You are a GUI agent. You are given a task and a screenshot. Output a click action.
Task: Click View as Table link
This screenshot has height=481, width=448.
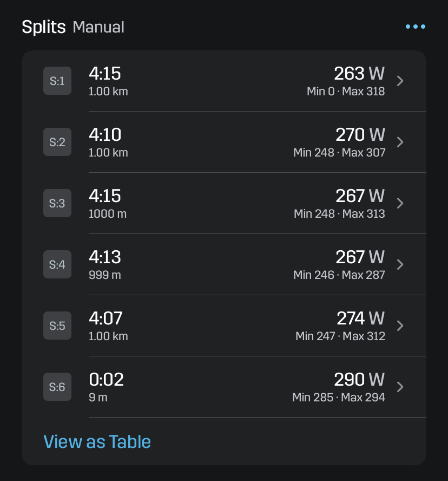tap(97, 442)
